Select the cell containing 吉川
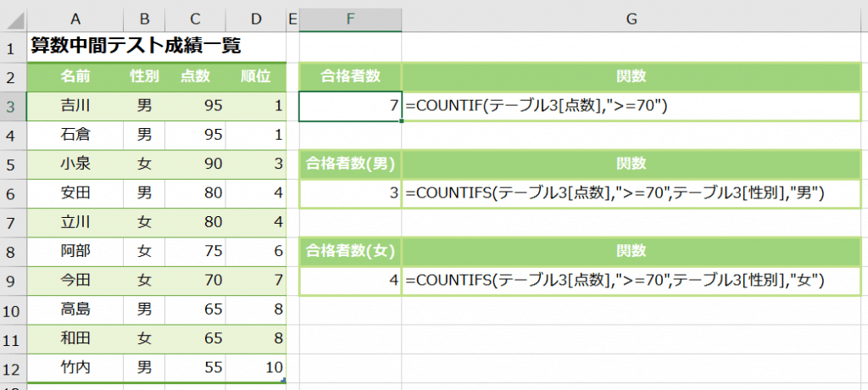Viewport: 868px width, 390px height. point(75,106)
